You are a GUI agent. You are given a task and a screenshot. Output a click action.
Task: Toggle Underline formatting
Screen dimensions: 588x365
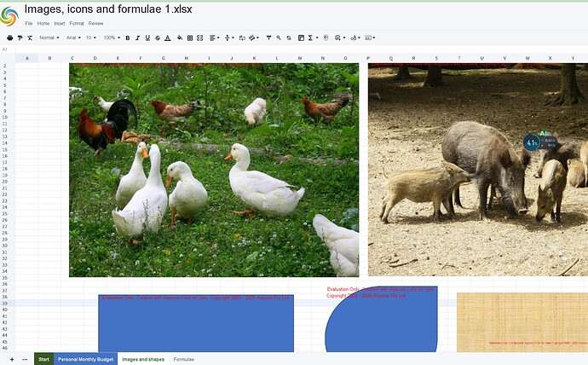(x=147, y=38)
